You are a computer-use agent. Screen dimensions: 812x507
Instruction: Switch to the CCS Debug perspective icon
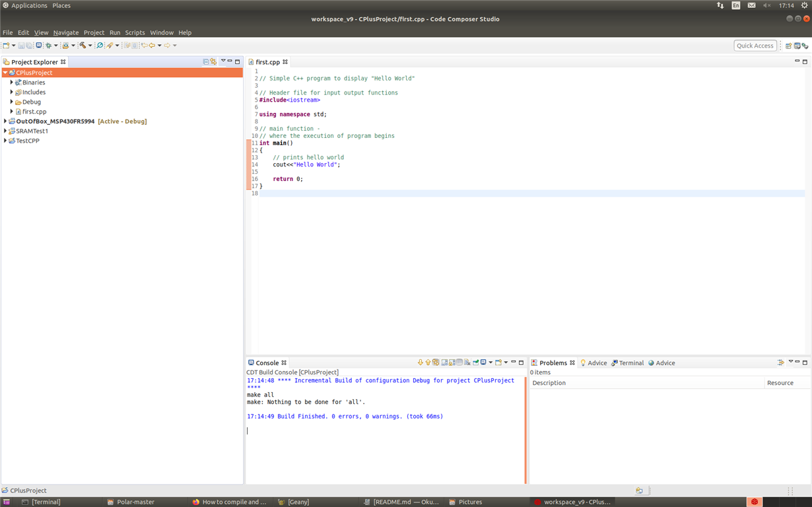tap(805, 46)
